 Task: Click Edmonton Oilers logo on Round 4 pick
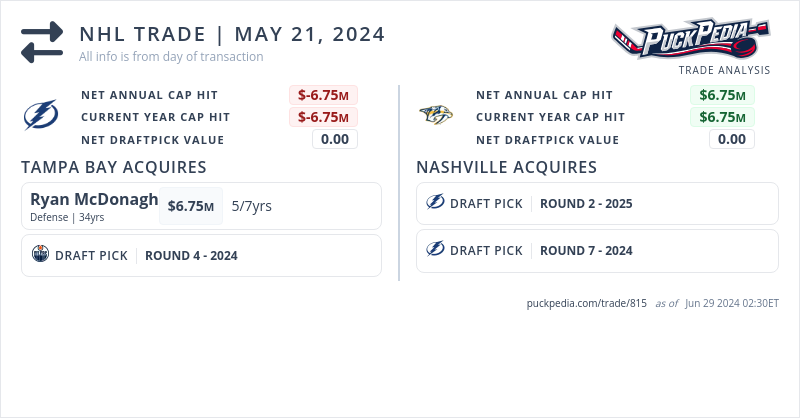41,255
